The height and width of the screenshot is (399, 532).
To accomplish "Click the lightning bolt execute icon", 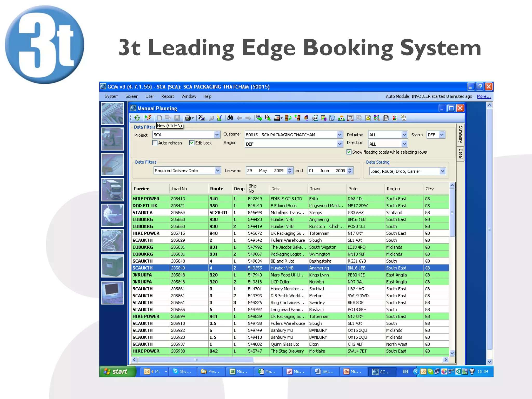I will click(x=148, y=118).
